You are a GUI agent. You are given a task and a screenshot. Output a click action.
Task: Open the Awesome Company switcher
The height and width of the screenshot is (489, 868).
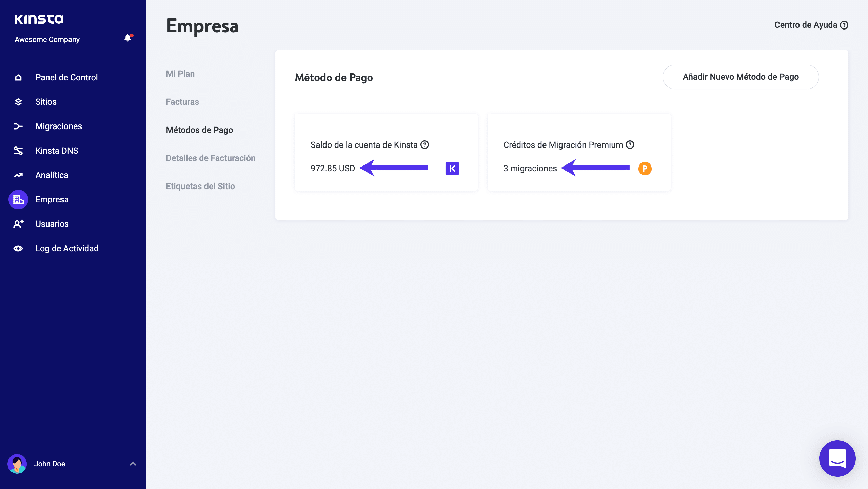[x=47, y=39]
